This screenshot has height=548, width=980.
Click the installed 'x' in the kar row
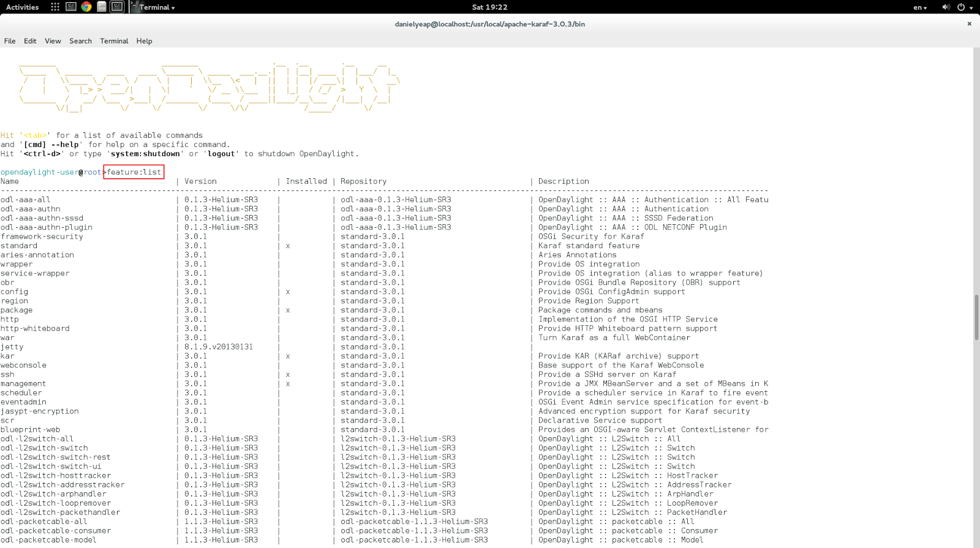pyautogui.click(x=288, y=356)
